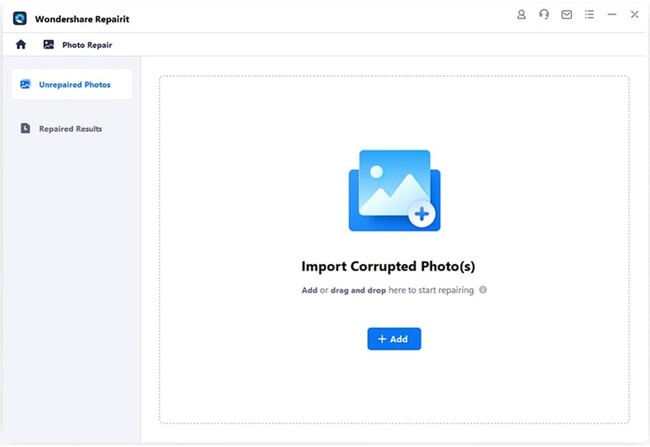Click the Photo Repair breadcrumb label
Screen dimensions: 650x447
point(87,45)
